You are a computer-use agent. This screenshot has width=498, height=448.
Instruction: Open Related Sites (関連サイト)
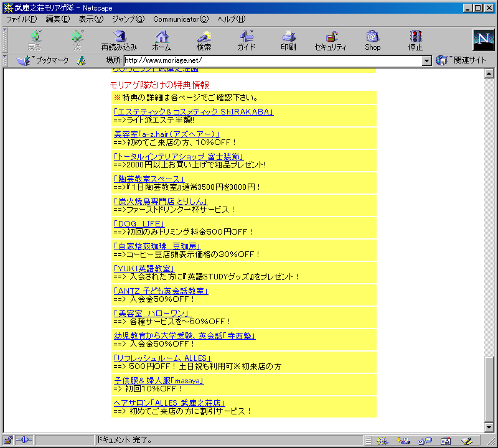click(461, 60)
